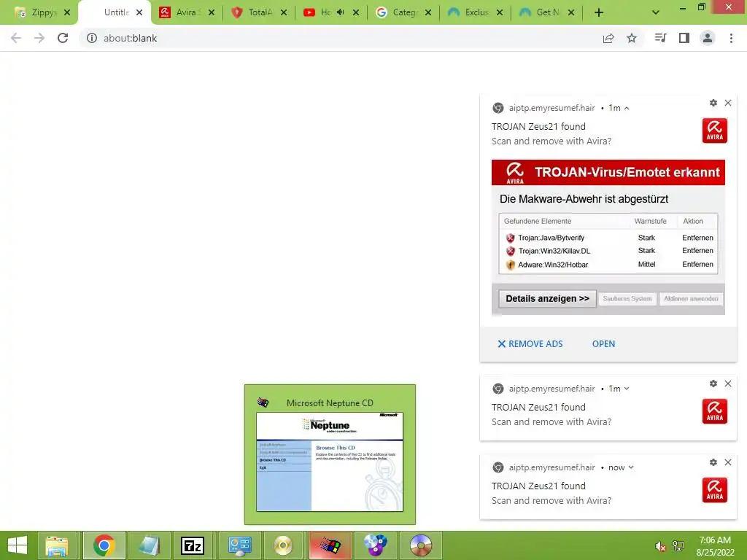Click Avira logo in middle notification
Screen dimensions: 747x560
[715, 411]
